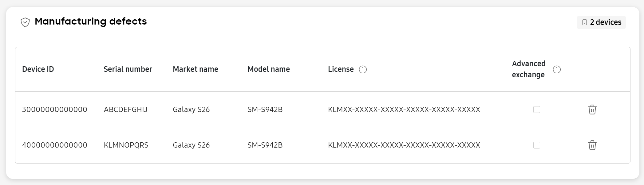Click the Advanced exchange info icon
The height and width of the screenshot is (185, 644).
tap(557, 70)
